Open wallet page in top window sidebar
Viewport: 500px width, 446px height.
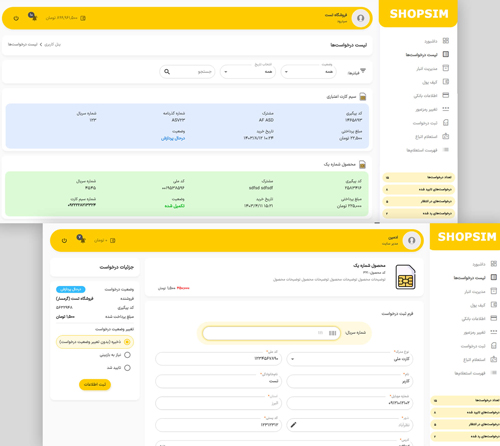(x=436, y=82)
